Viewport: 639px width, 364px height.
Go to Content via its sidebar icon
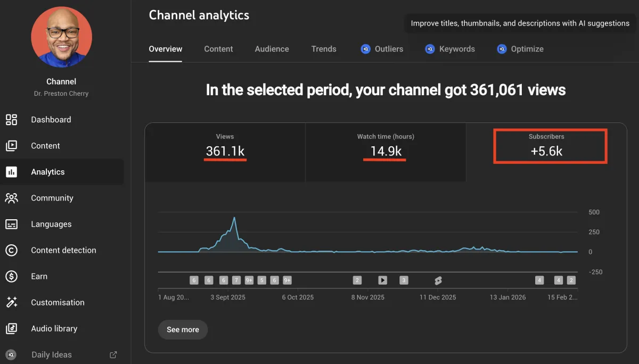pyautogui.click(x=11, y=146)
